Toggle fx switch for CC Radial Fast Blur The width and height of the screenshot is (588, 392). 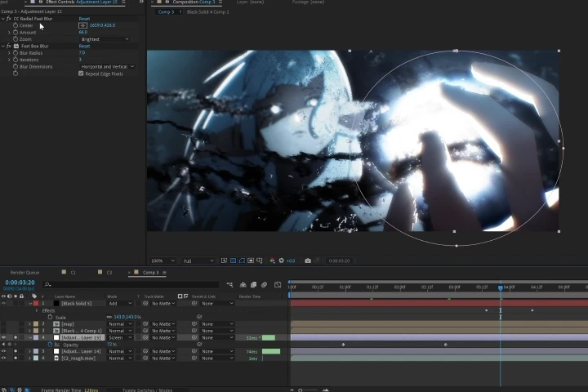[9, 19]
